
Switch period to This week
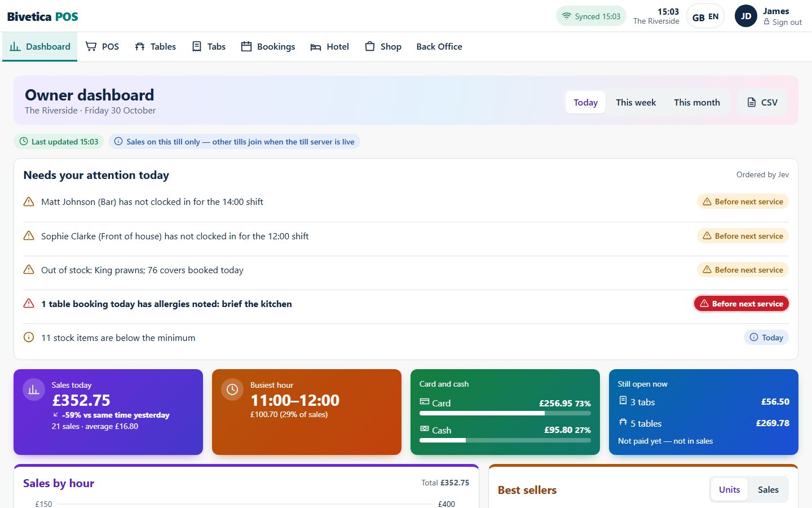click(x=636, y=102)
